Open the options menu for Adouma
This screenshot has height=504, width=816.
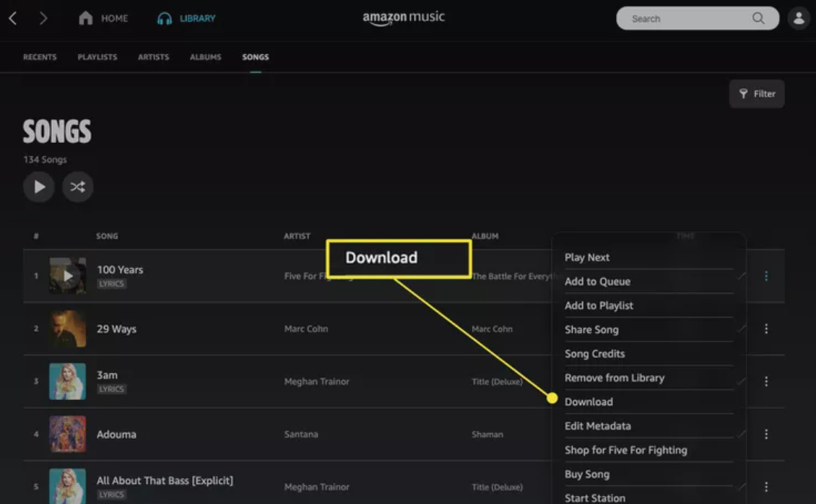[x=765, y=434]
